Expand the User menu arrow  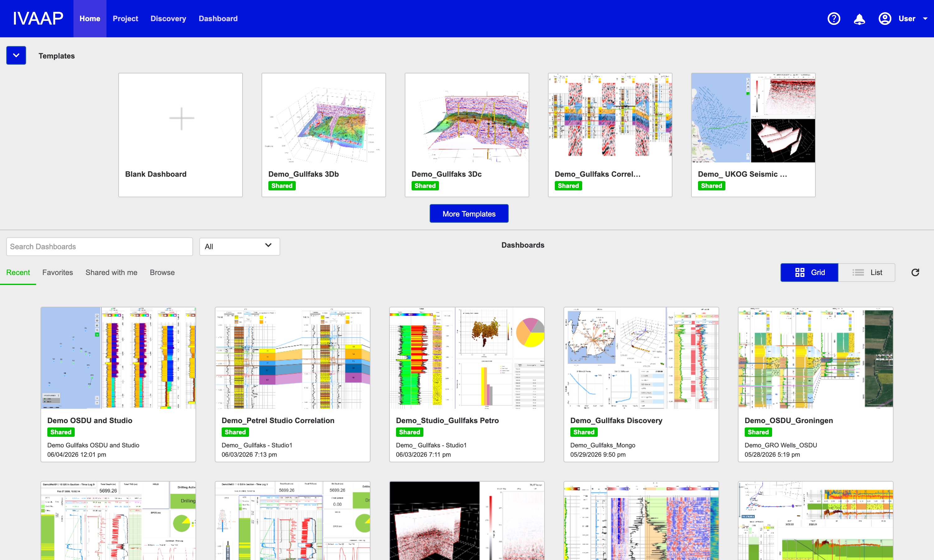(x=925, y=18)
